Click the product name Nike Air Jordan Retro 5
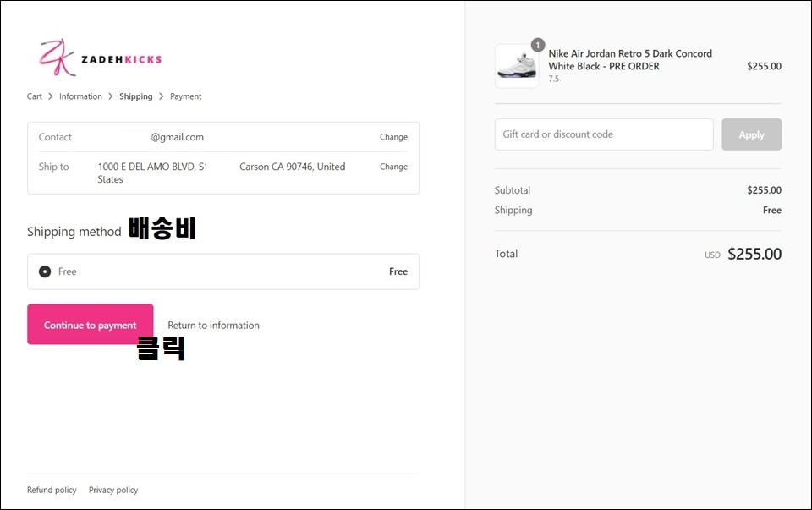 [x=630, y=59]
